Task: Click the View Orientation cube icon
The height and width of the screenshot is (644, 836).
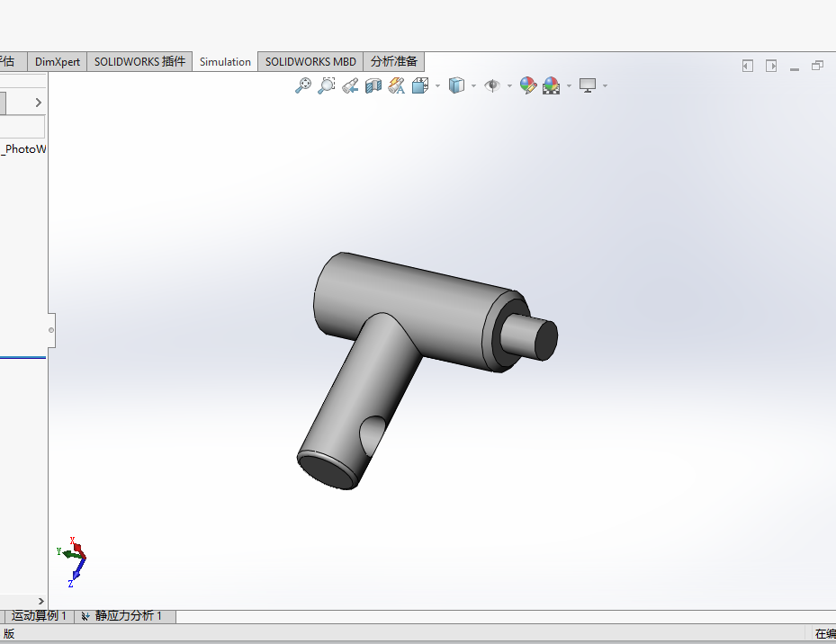Action: [x=420, y=85]
